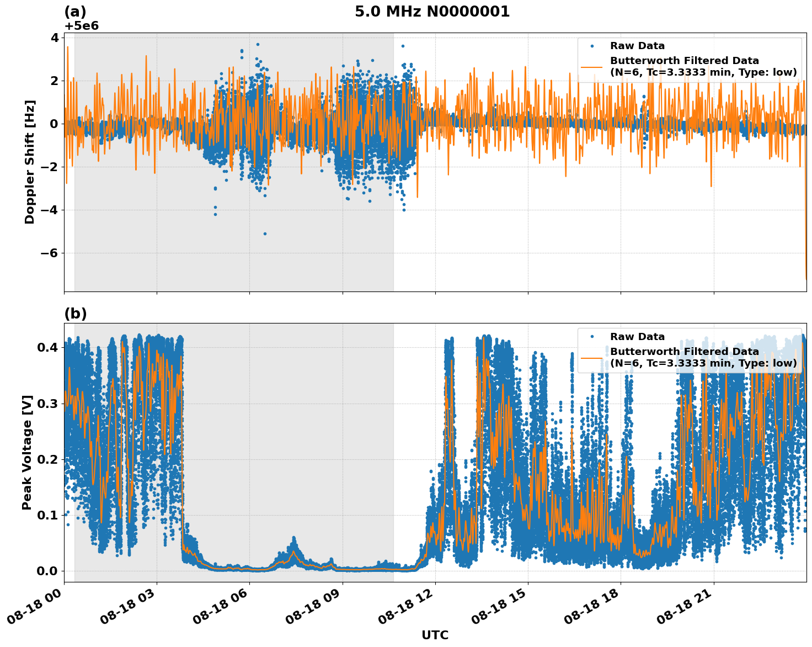
Task: Select the title '5.0 MHz N0000001'
Action: 433,12
